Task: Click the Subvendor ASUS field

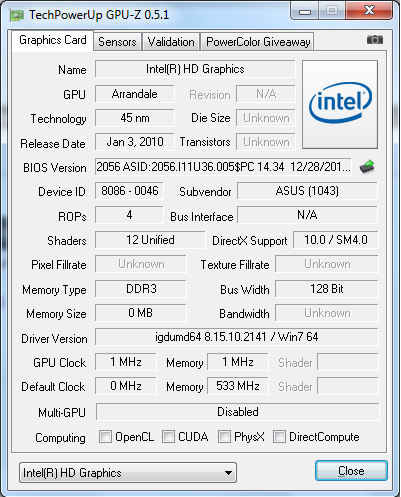Action: coord(307,191)
